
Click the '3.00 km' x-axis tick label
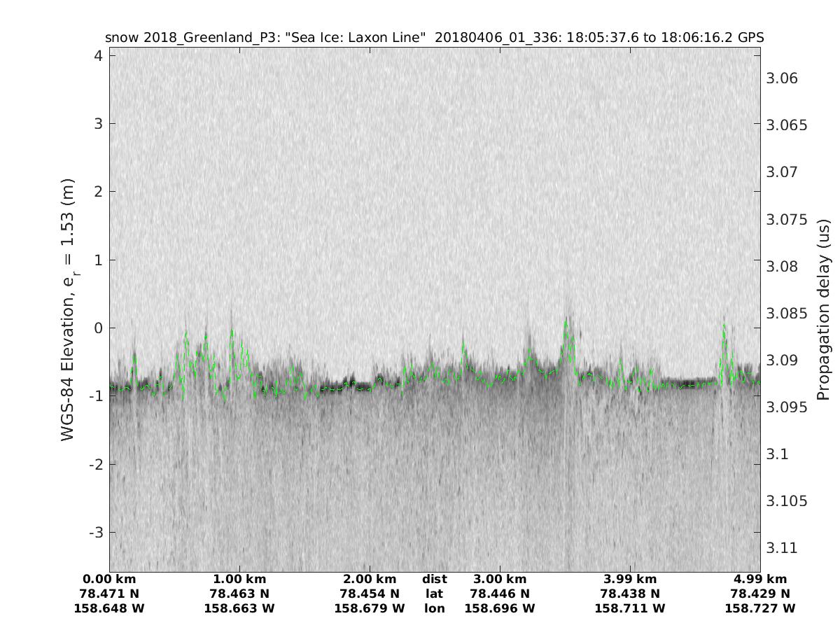pyautogui.click(x=500, y=579)
